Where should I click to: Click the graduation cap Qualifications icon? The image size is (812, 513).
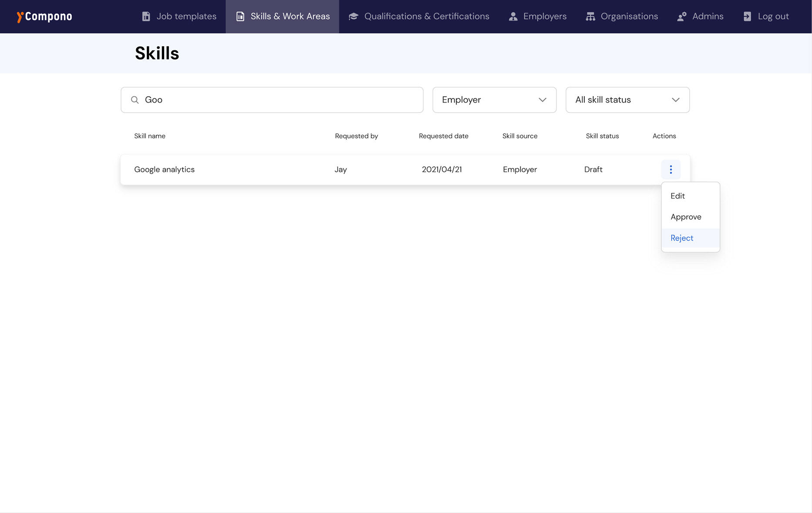[354, 17]
